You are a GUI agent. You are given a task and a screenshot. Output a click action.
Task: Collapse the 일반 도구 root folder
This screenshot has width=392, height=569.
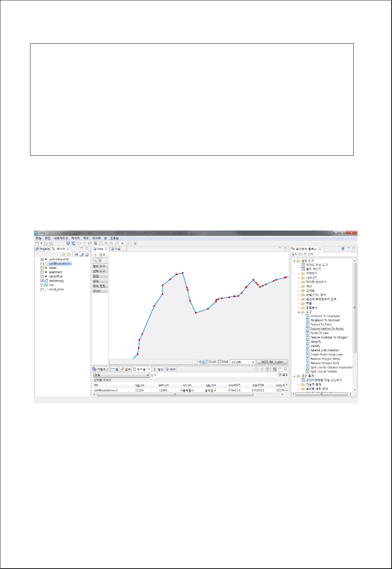coord(295,261)
